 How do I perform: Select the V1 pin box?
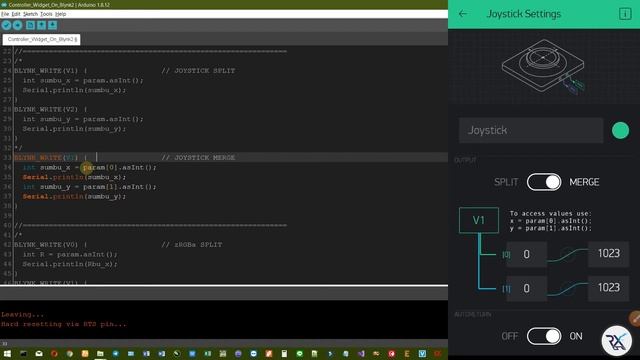coord(479,220)
